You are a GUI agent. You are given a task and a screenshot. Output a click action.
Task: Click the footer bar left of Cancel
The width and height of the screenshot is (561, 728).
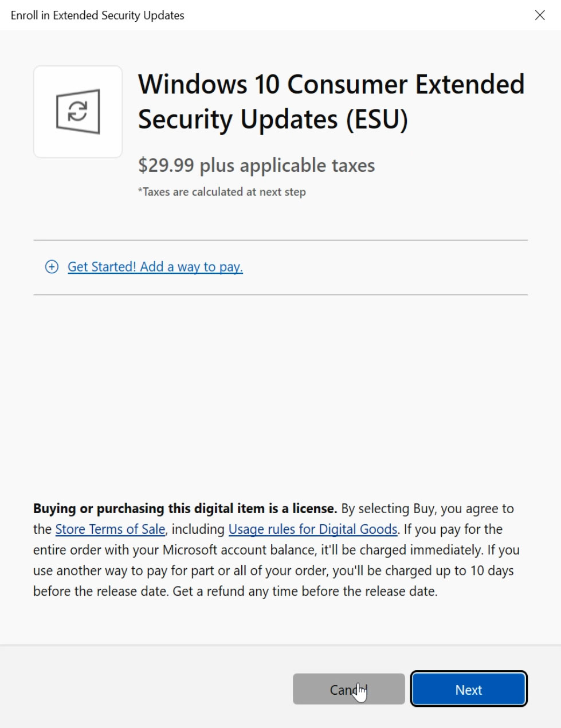pyautogui.click(x=143, y=687)
